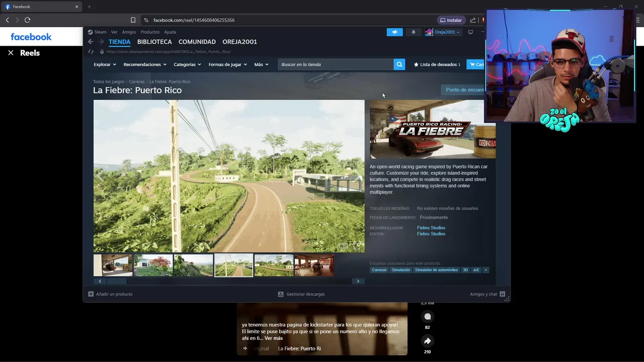Click the Instalar button in browser

click(451, 20)
